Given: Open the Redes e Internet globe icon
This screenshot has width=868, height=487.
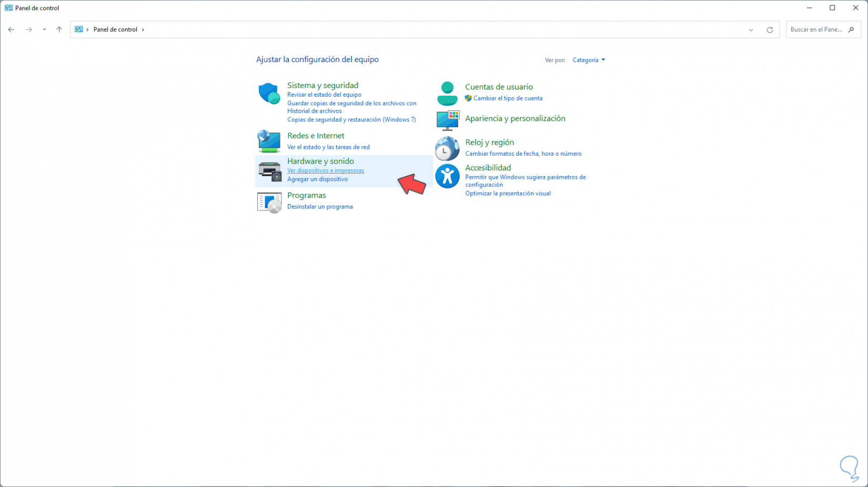Looking at the screenshot, I should pos(269,141).
